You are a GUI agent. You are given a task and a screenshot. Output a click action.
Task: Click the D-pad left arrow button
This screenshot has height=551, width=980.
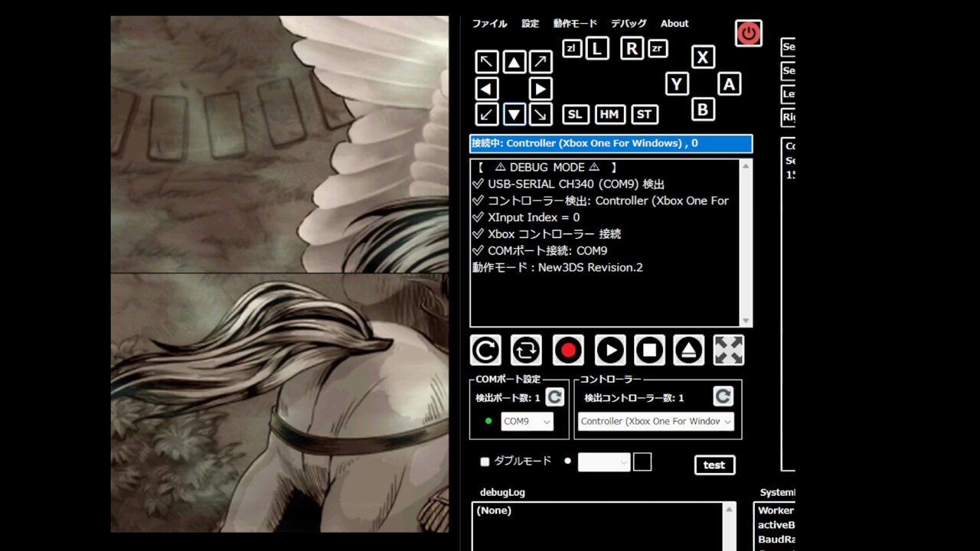[x=487, y=89]
